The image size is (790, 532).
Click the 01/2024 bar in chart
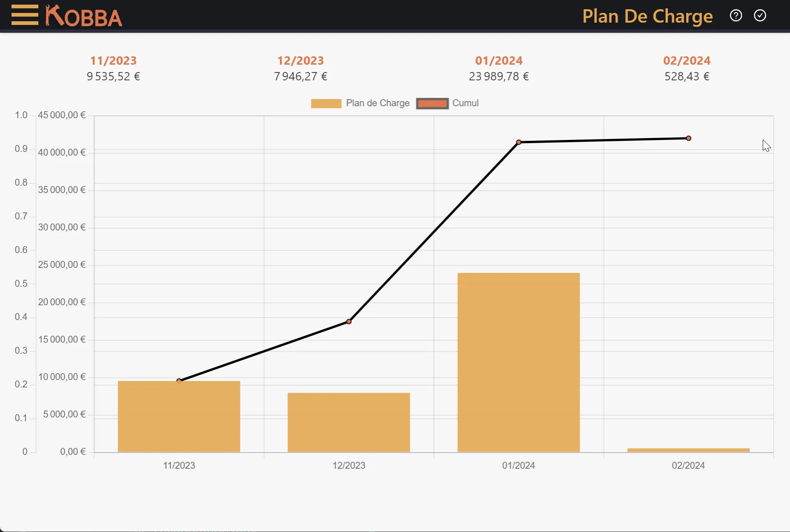(x=519, y=363)
